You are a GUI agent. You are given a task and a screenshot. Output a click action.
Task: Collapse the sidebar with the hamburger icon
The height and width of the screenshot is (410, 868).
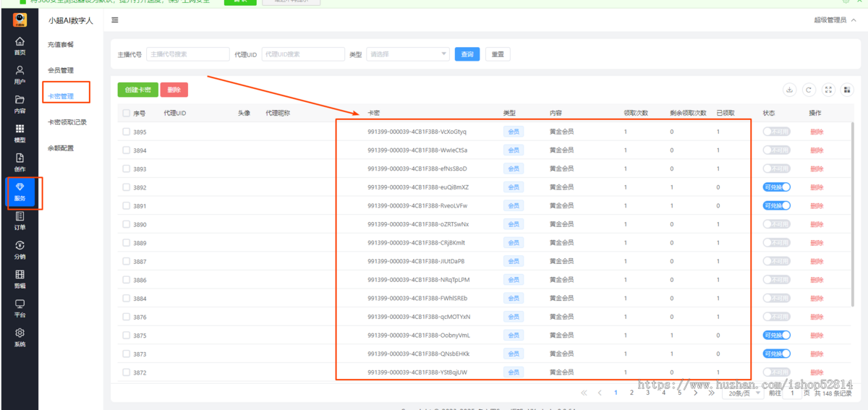pyautogui.click(x=115, y=20)
